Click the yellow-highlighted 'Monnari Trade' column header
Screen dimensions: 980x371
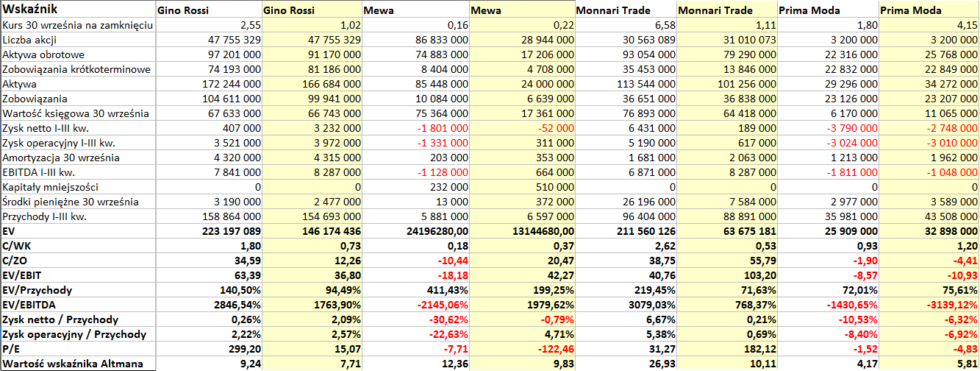pyautogui.click(x=727, y=10)
